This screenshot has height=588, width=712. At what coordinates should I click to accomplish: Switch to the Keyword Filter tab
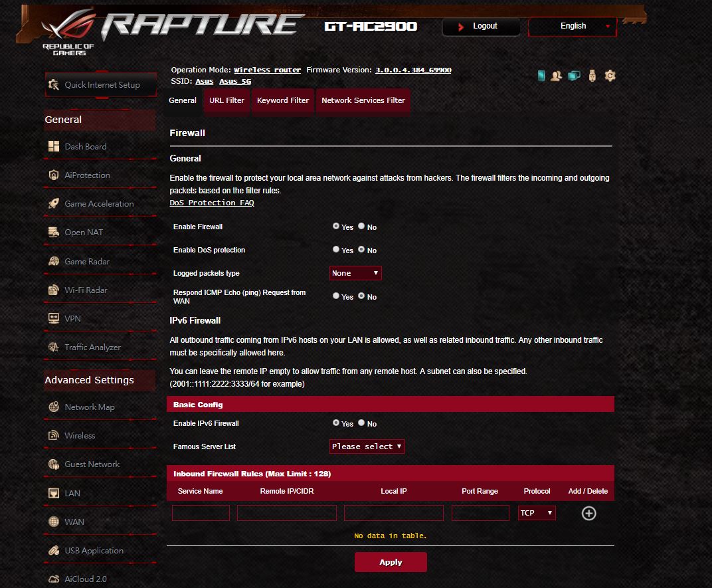click(x=283, y=100)
